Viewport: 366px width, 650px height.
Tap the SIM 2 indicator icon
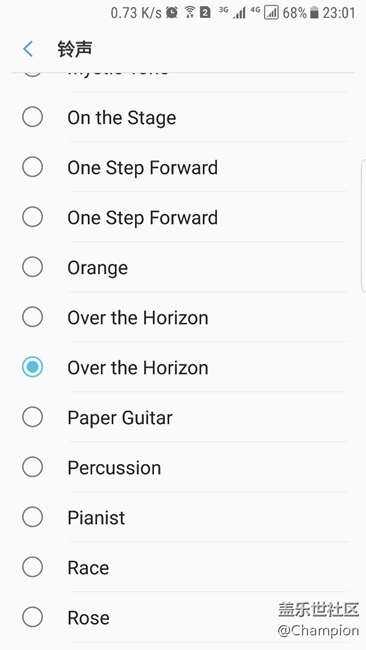click(205, 13)
